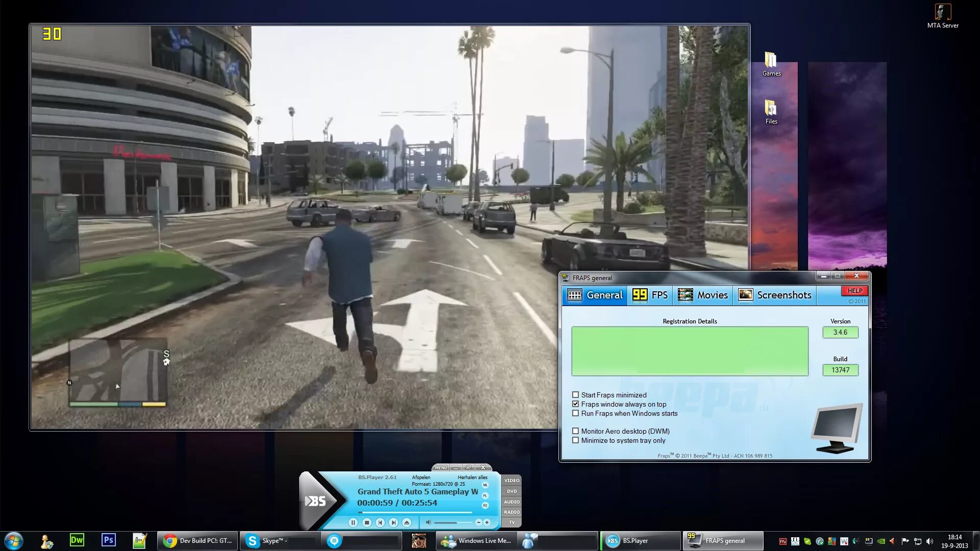Click pause button in BS.Player
Image resolution: width=980 pixels, height=551 pixels.
(x=353, y=522)
